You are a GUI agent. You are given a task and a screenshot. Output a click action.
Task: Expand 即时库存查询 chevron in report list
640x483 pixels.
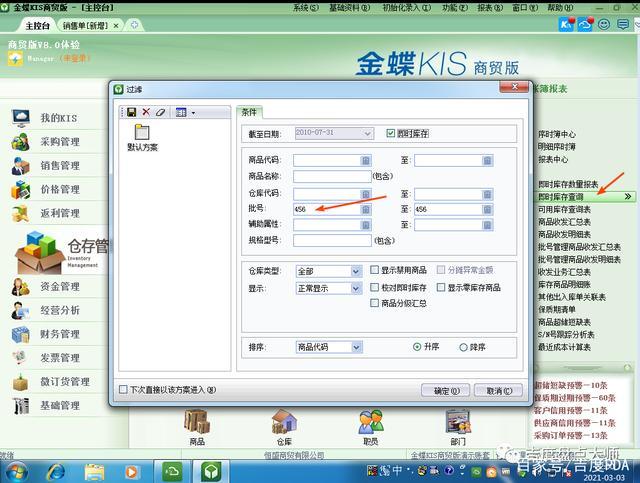click(628, 197)
